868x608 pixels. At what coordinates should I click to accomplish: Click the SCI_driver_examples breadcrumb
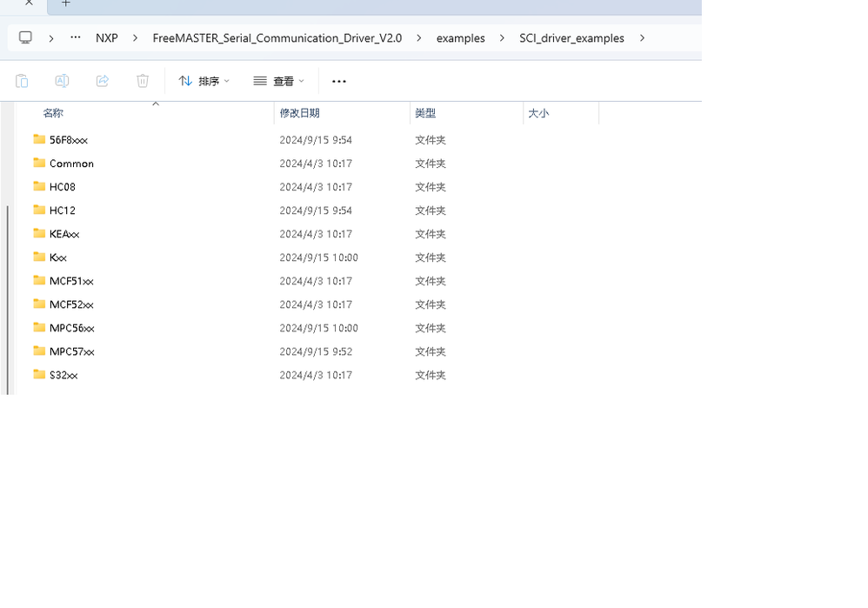[571, 37]
